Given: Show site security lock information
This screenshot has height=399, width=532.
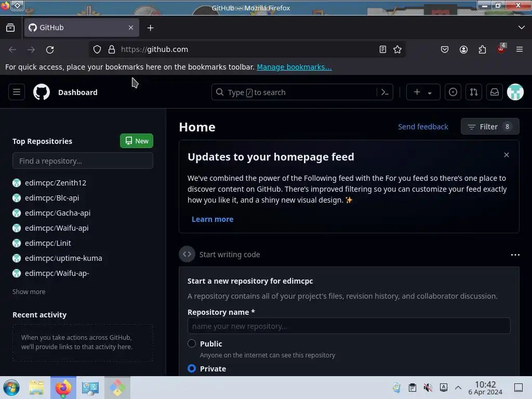Looking at the screenshot, I should tap(112, 49).
